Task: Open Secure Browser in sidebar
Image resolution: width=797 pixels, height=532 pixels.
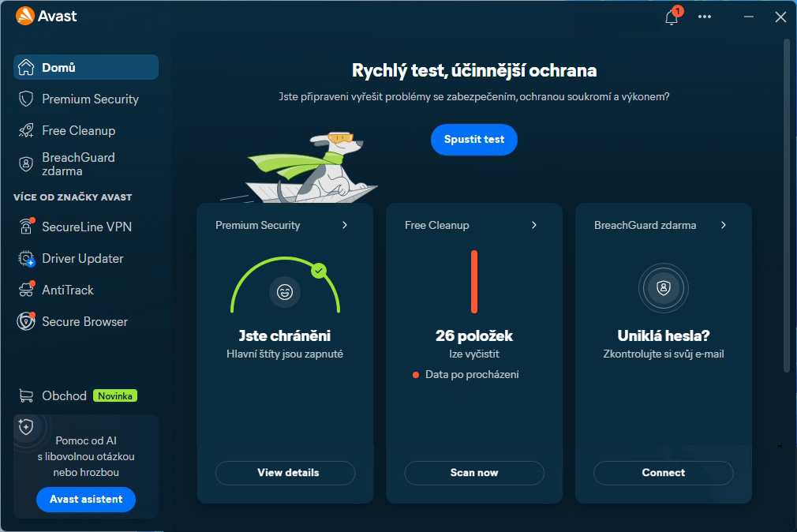Action: point(86,321)
